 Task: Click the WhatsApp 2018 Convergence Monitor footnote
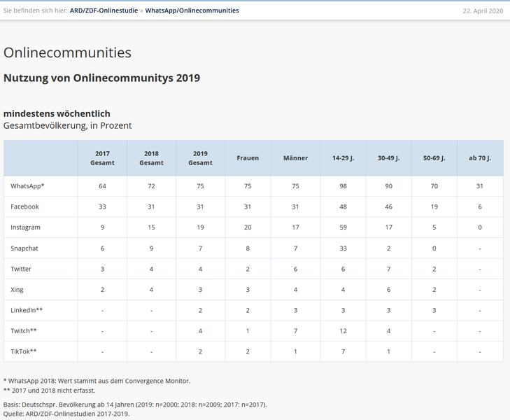(97, 381)
